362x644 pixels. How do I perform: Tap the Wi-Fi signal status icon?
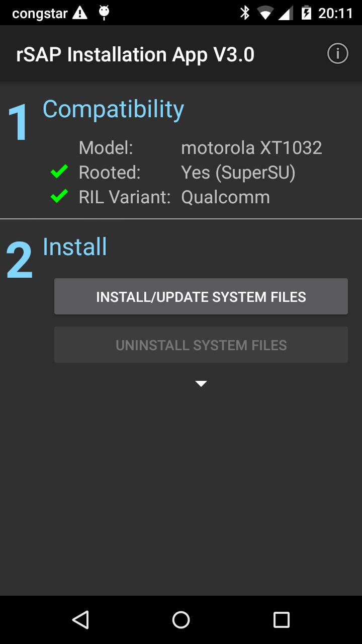coord(265,13)
